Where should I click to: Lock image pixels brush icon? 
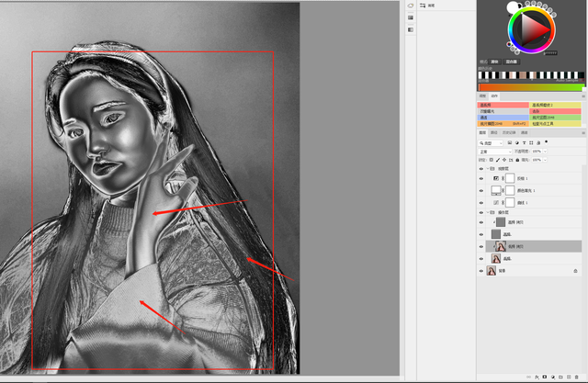point(498,160)
